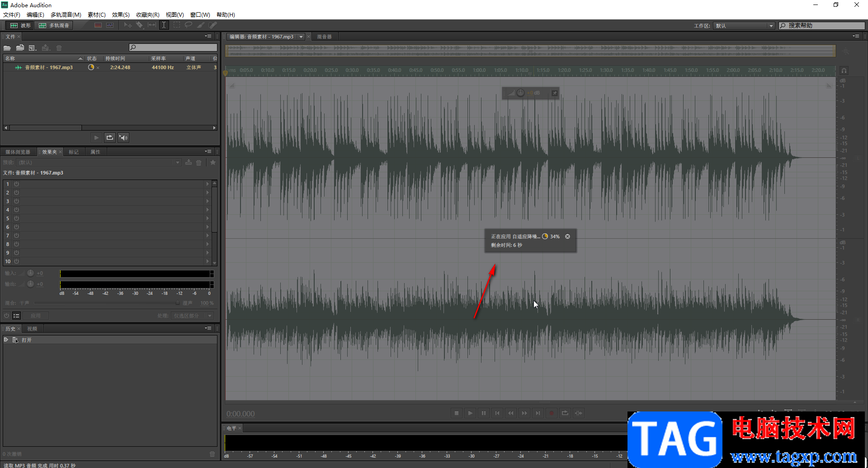868x468 pixels.
Task: Cancel the 自适应降噪 progress with X button
Action: coord(567,236)
